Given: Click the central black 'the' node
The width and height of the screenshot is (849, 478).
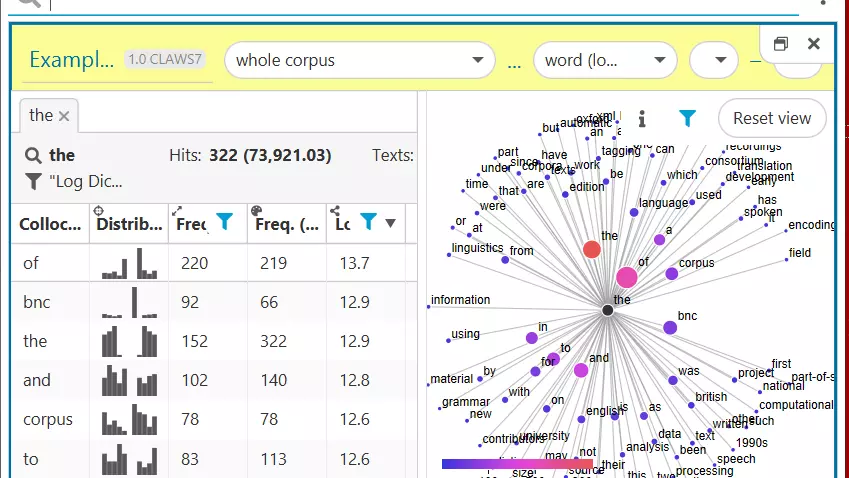Looking at the screenshot, I should tap(608, 310).
